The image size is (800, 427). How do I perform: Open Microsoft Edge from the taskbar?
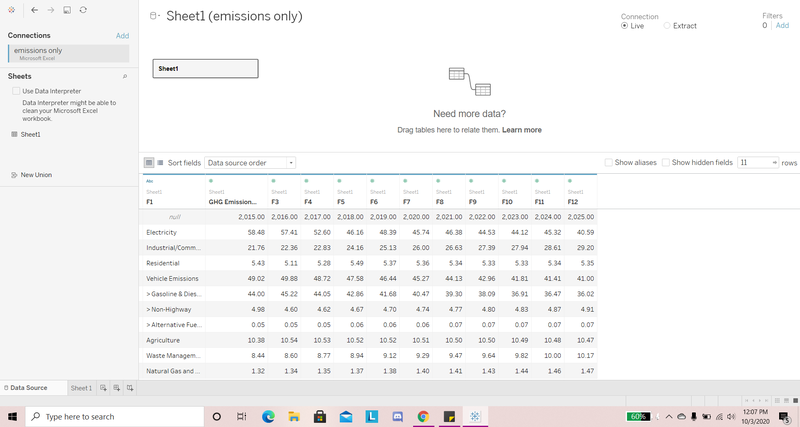268,416
